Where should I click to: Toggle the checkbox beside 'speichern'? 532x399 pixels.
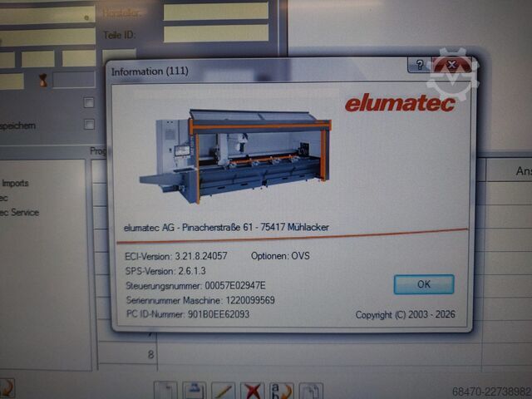[89, 124]
